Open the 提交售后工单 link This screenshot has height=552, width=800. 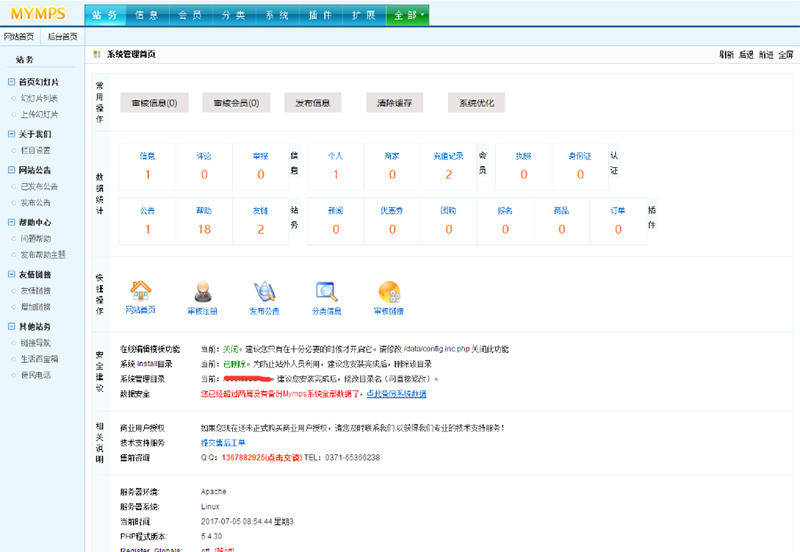coord(224,441)
